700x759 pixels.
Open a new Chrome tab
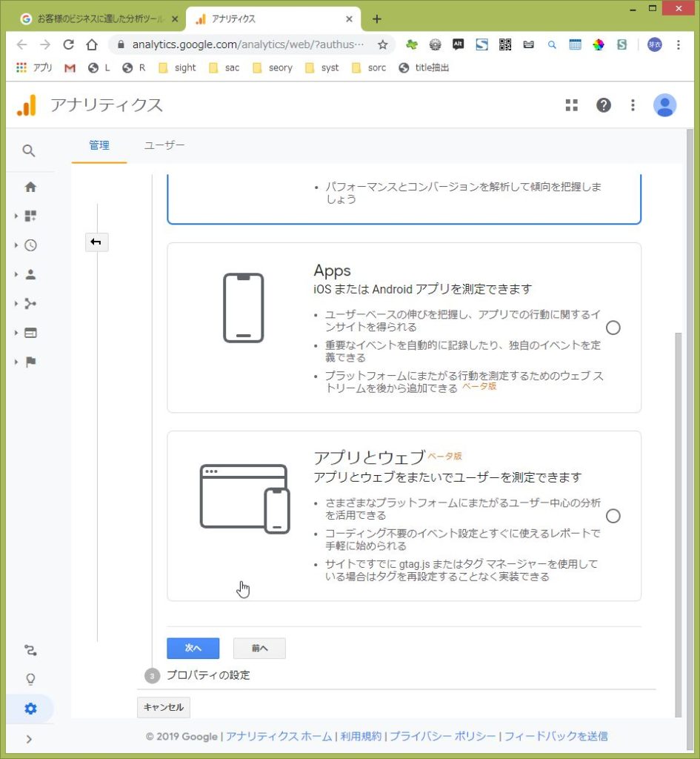[x=377, y=19]
